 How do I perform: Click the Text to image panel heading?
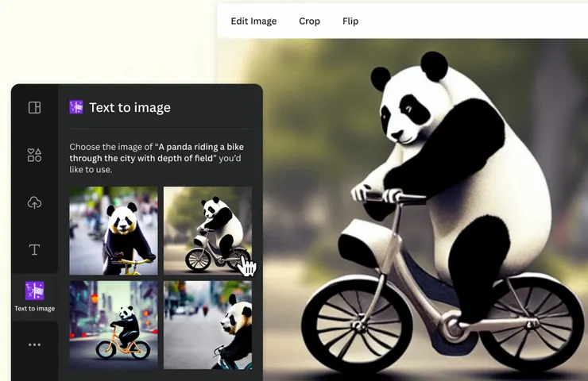coord(130,107)
